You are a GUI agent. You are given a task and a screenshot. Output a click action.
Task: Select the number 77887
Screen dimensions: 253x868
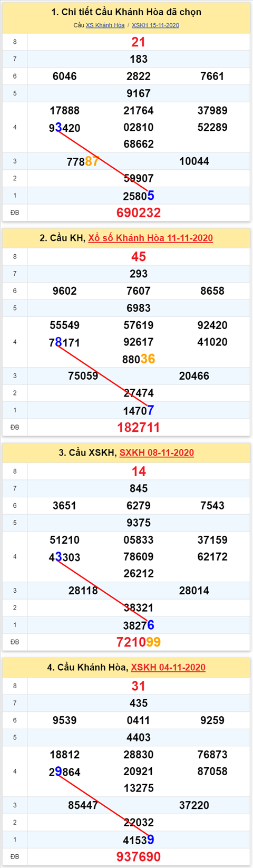point(83,161)
